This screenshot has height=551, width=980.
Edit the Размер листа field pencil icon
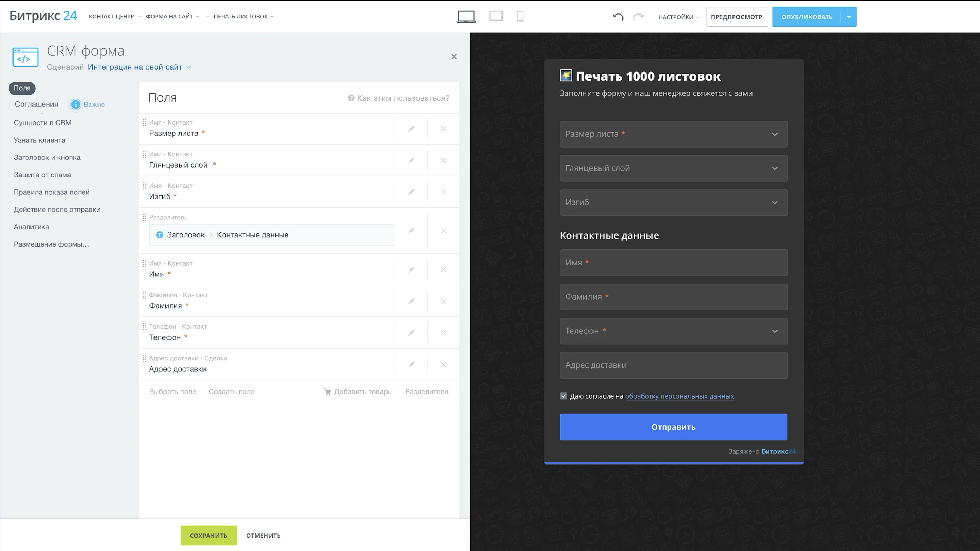pos(411,129)
